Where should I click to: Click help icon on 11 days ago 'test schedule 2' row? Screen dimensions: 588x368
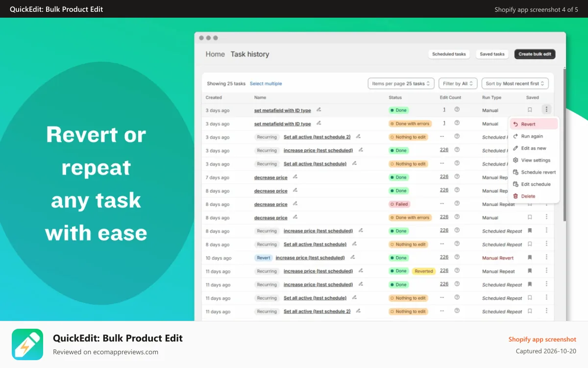(x=457, y=311)
